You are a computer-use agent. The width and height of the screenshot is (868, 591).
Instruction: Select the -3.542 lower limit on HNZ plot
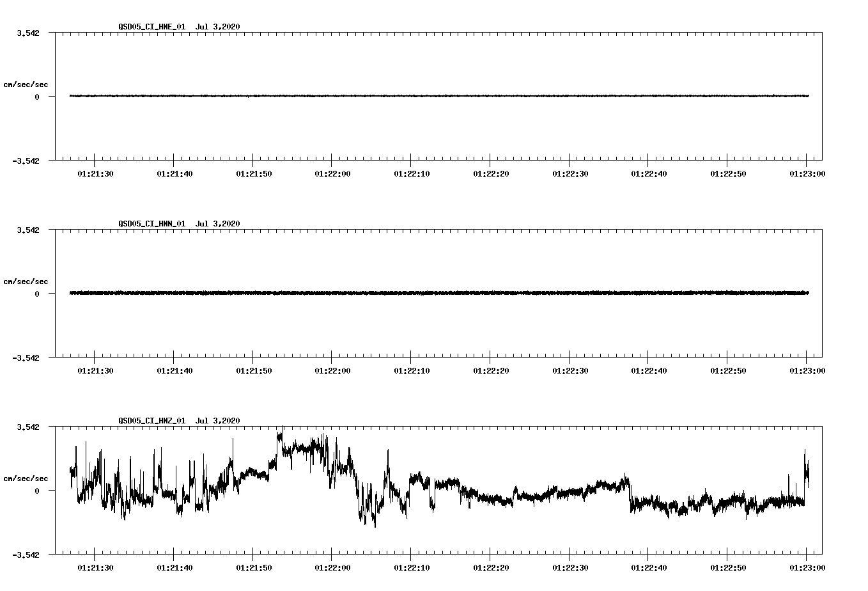[26, 555]
